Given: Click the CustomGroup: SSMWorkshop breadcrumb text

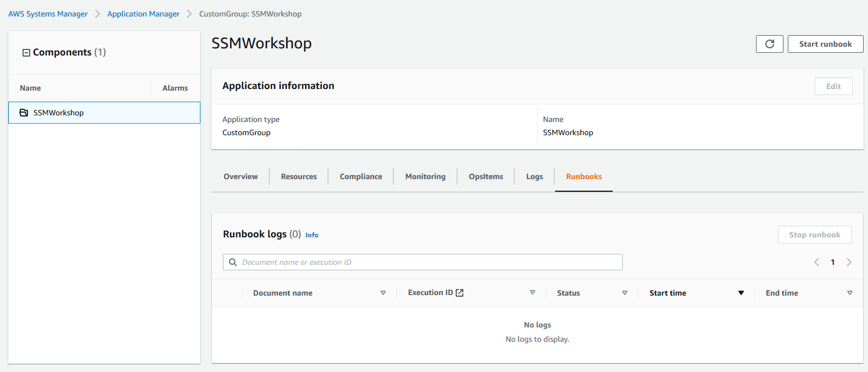Looking at the screenshot, I should (250, 14).
